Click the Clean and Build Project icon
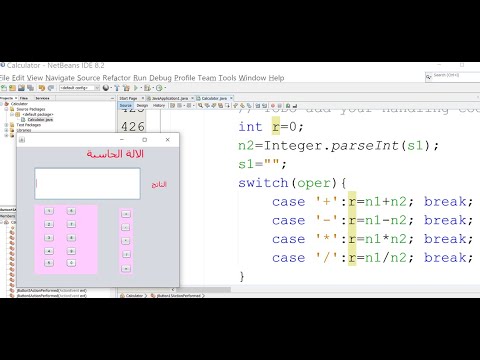 coord(126,88)
